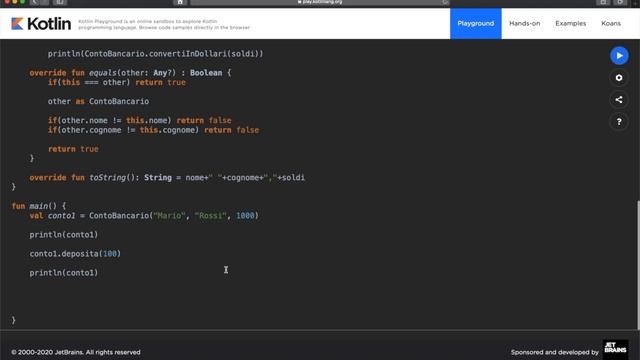Click the share code icon

pyautogui.click(x=619, y=100)
